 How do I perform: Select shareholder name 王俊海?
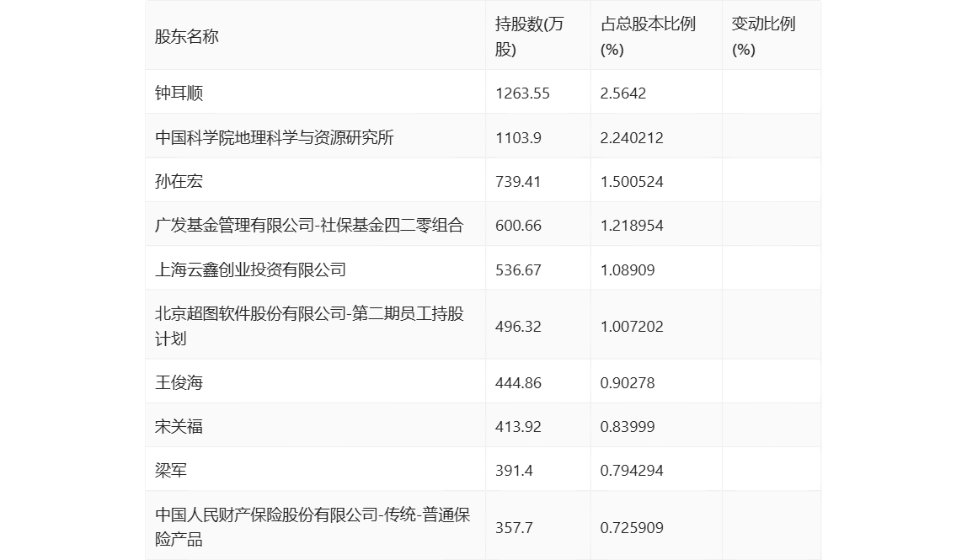click(179, 382)
